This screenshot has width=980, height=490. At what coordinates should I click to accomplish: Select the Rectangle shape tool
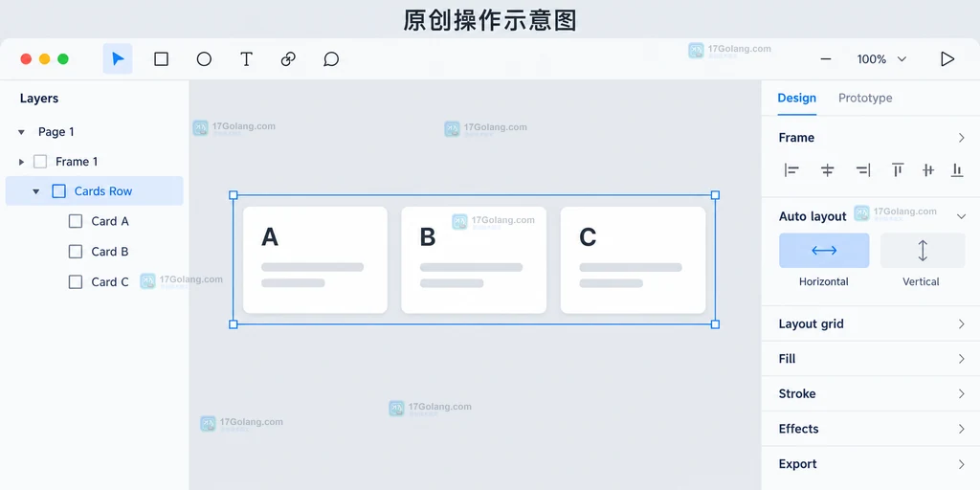[x=161, y=58]
